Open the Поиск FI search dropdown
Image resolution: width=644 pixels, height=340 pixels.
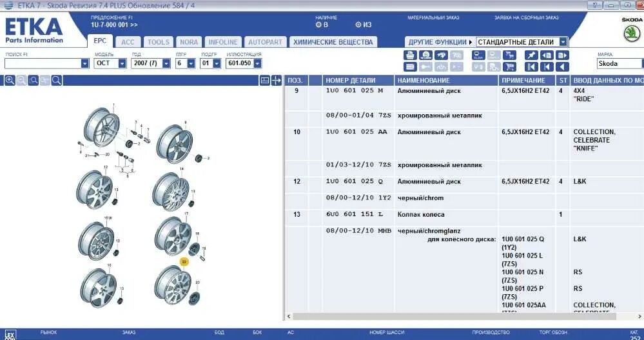coord(84,63)
